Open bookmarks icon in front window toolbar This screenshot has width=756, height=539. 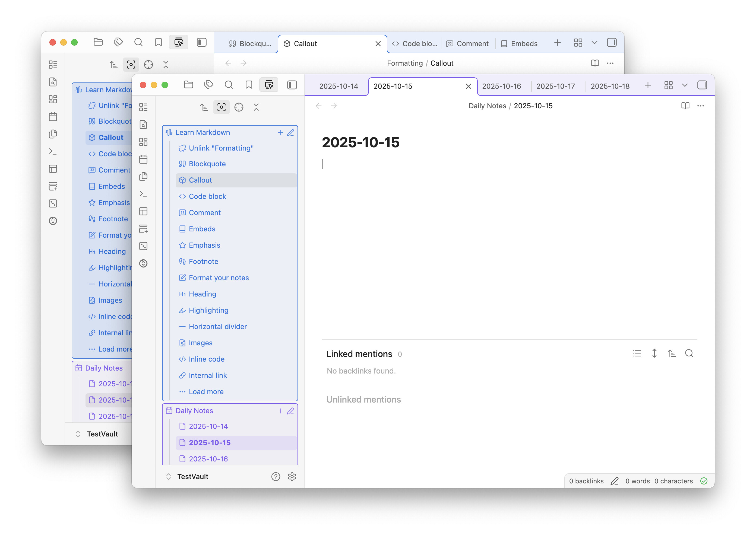coord(248,85)
